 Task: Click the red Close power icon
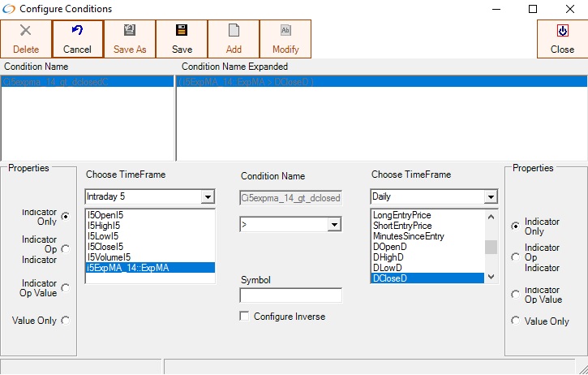[x=562, y=31]
